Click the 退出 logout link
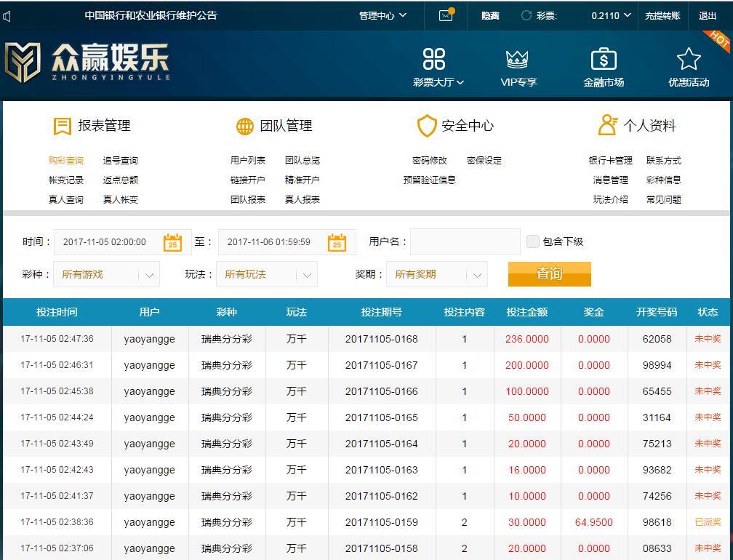733x560 pixels. pos(707,15)
